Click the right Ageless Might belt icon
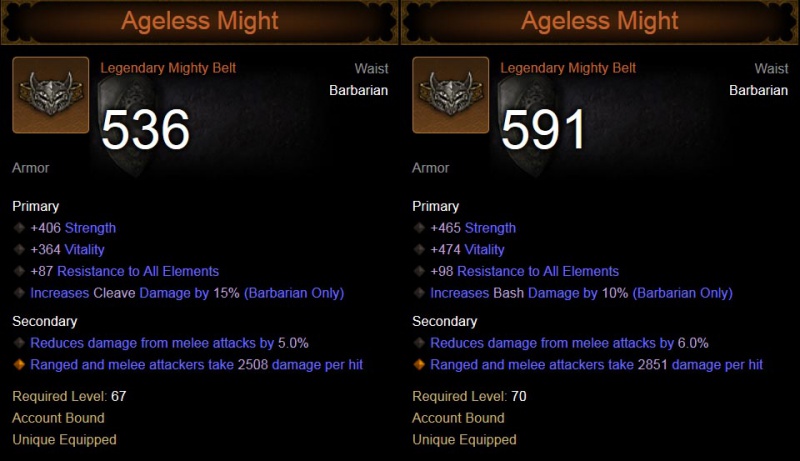The image size is (800, 461). pyautogui.click(x=451, y=95)
